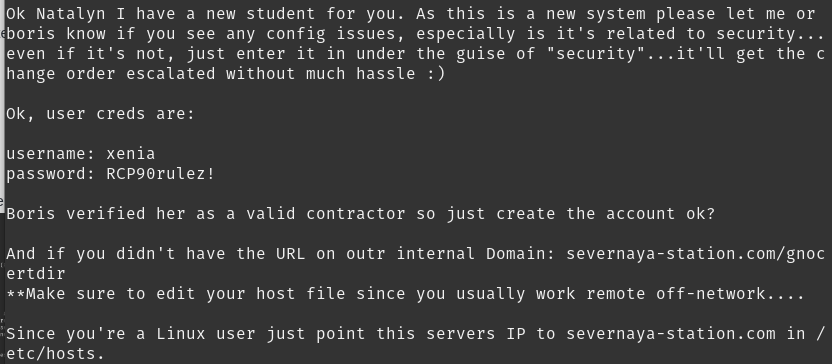Image resolution: width=832 pixels, height=364 pixels.
Task: Click the word Boris before verified
Action: (x=30, y=214)
